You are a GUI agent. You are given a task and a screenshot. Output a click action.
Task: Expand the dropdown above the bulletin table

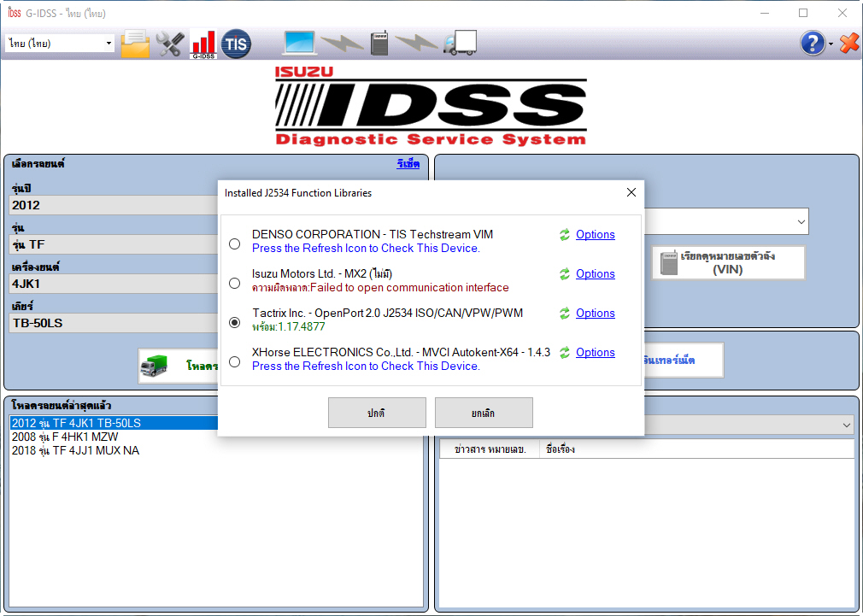pos(749,425)
